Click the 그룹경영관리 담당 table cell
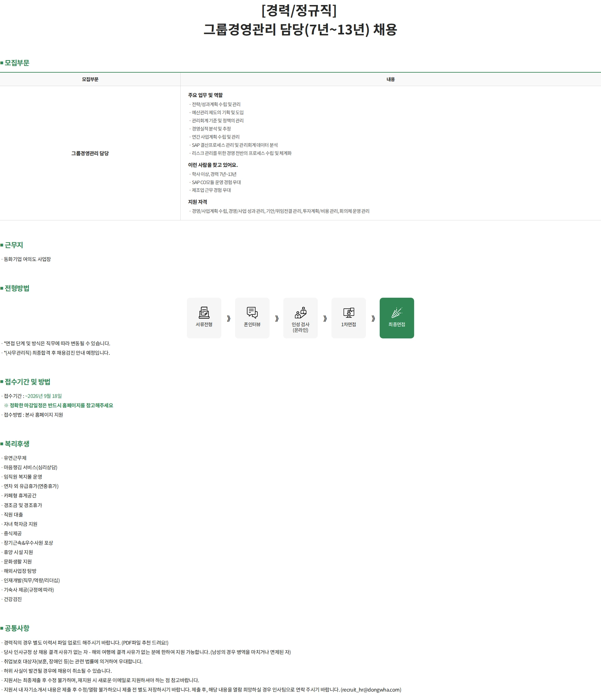 (90, 153)
